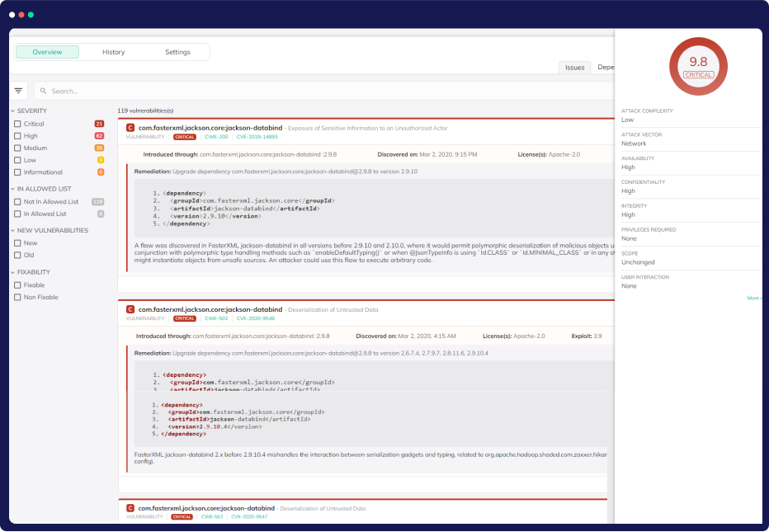Screen dimensions: 769x532
Task: Collapse the In Allowed List section
Action: 13,189
